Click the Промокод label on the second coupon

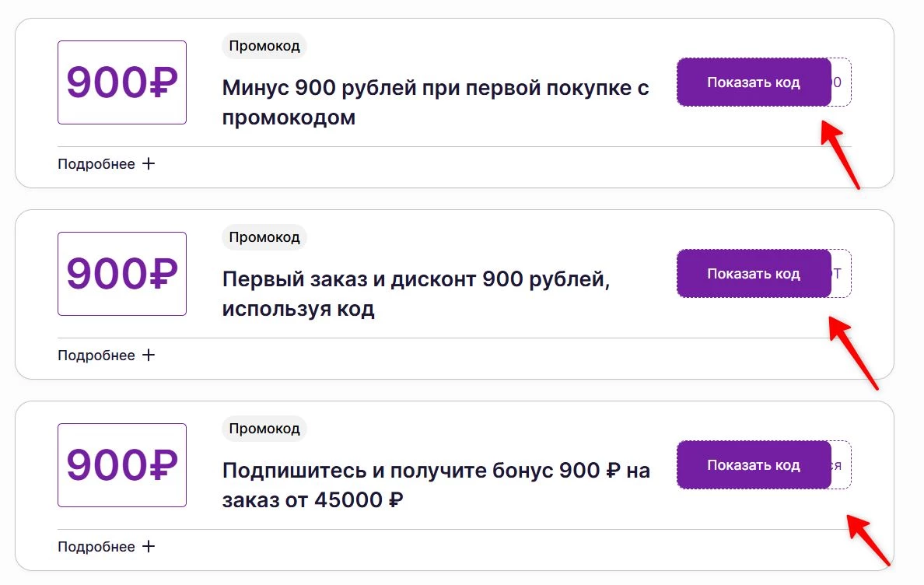pos(264,237)
